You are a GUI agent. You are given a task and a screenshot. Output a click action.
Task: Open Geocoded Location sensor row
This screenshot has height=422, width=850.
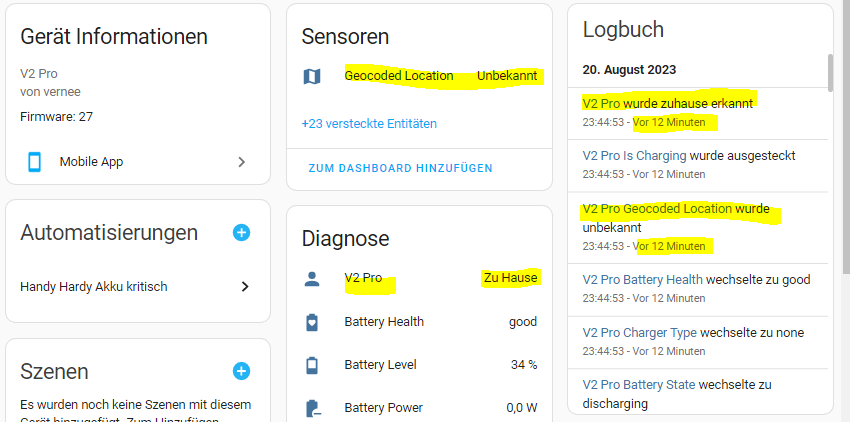pos(420,76)
